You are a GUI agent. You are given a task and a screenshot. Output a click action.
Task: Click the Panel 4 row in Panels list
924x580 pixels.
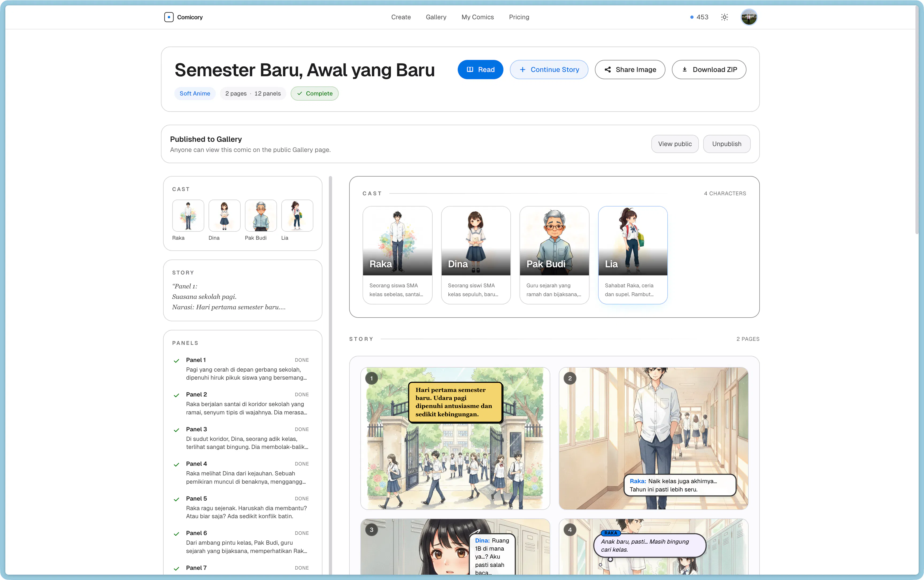(242, 473)
